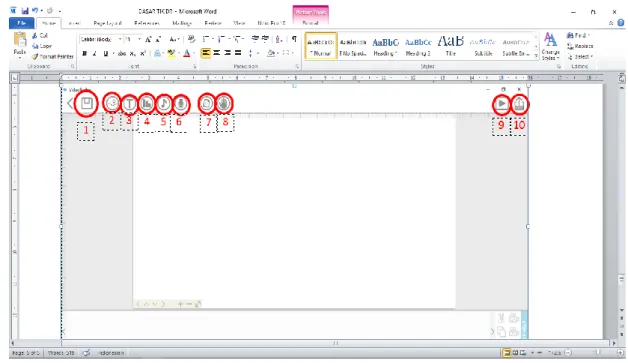
Task: Switch to Mailings tab
Action: [x=182, y=23]
